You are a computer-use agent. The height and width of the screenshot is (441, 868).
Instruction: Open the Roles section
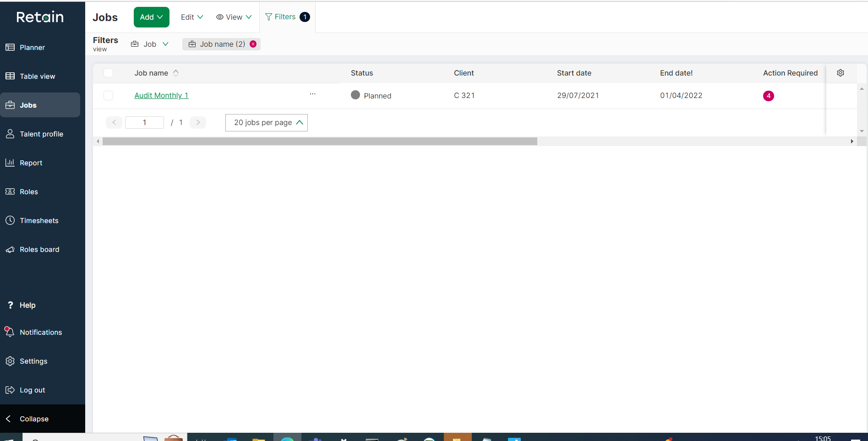[28, 191]
